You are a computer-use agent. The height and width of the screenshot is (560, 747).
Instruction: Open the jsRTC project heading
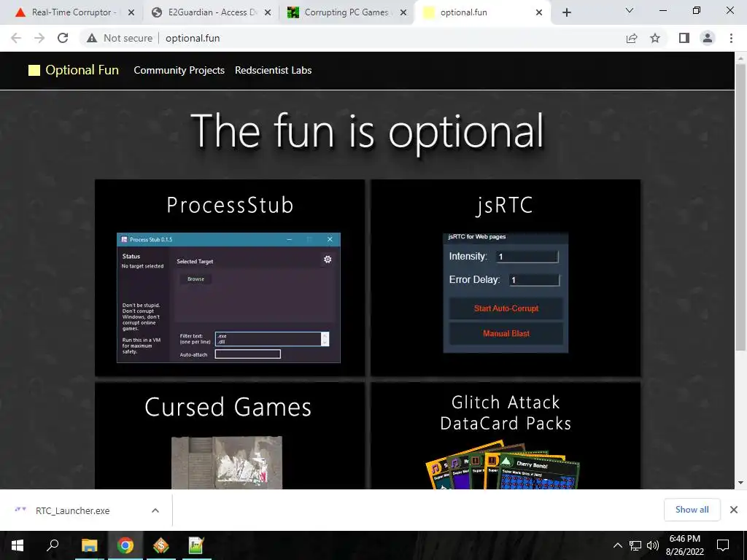tap(505, 205)
